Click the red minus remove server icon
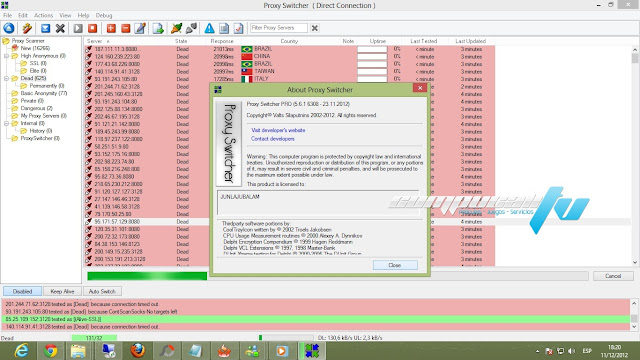This screenshot has width=640, height=360. coord(126,28)
